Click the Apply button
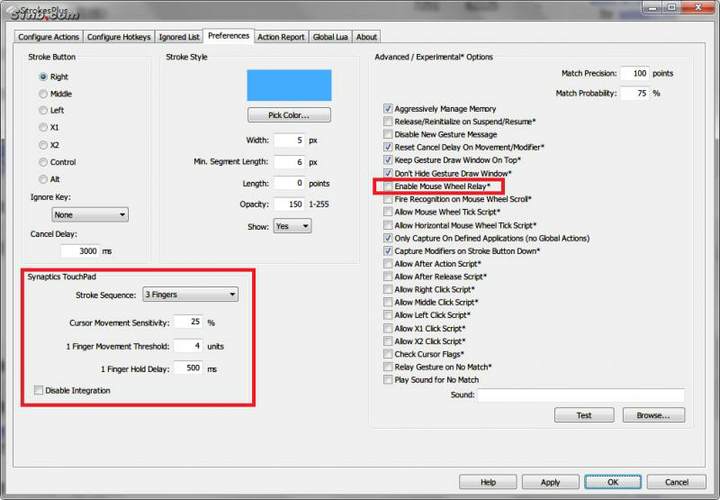The height and width of the screenshot is (500, 720). (550, 482)
